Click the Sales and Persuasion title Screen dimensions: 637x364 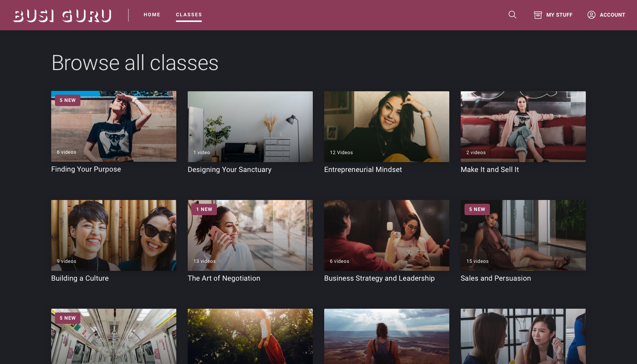[x=496, y=278]
